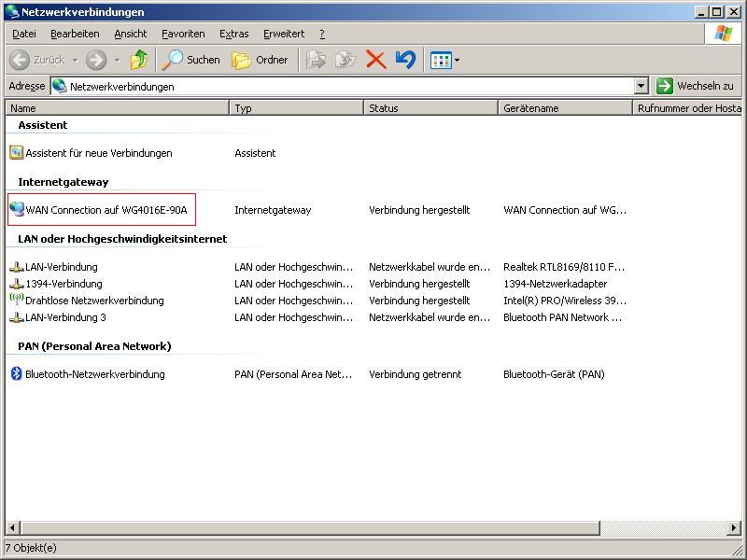Select the LAN-Verbindung 3 entry

(x=65, y=317)
